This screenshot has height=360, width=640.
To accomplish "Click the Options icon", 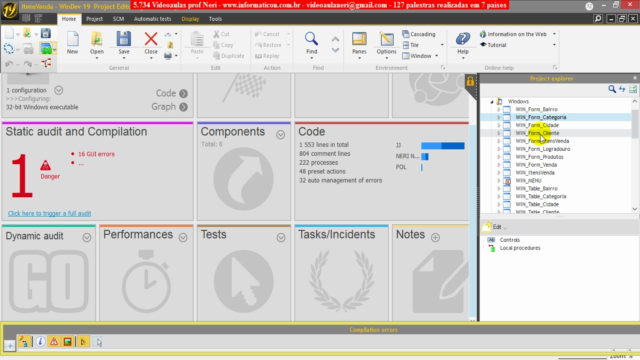I will point(386,39).
